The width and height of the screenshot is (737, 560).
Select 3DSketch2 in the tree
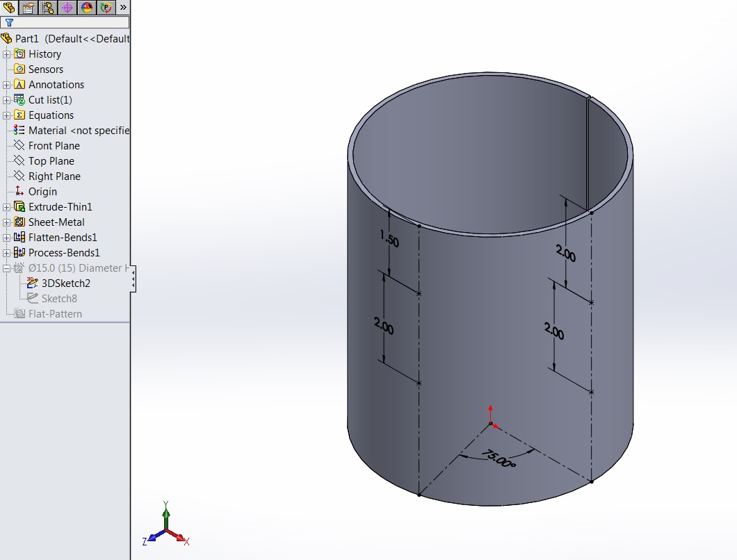pos(65,283)
